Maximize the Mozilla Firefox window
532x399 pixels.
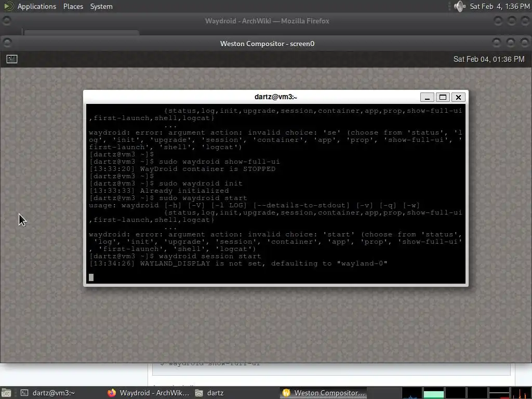coord(512,21)
